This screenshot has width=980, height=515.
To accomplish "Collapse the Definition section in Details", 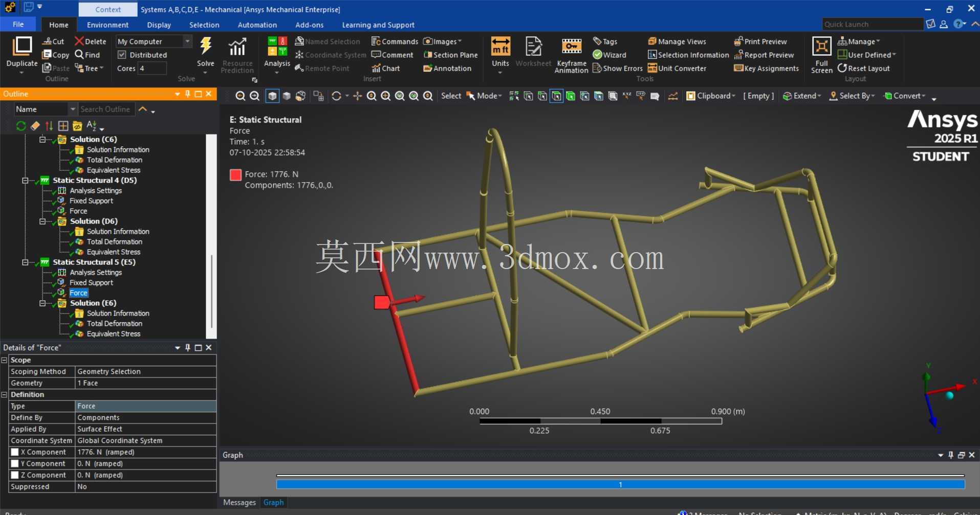I will pyautogui.click(x=5, y=395).
